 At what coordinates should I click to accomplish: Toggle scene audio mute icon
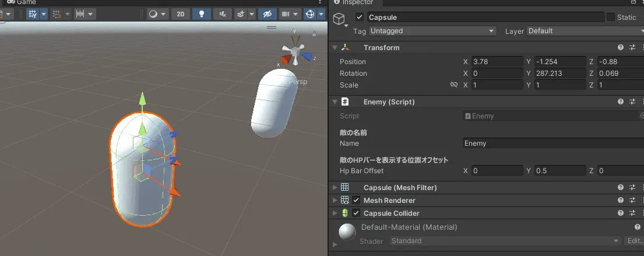(x=222, y=14)
